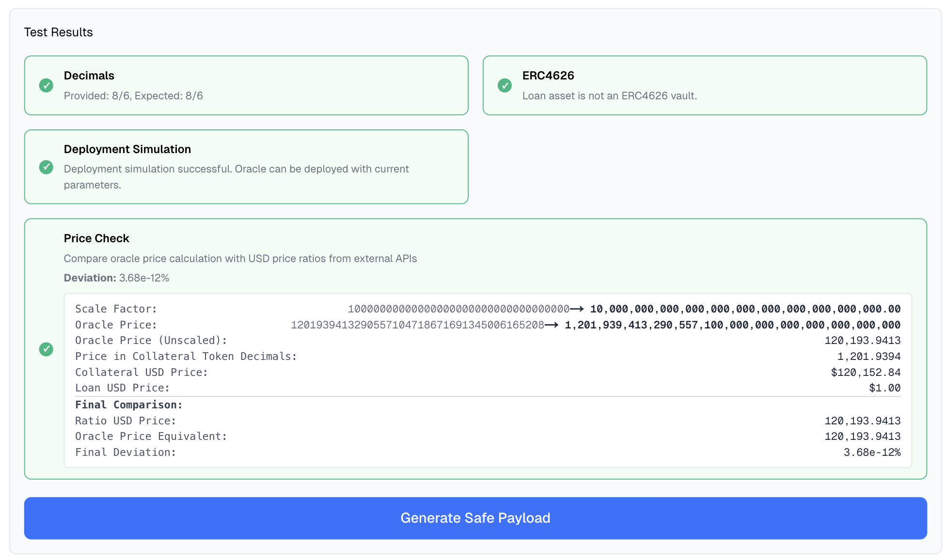Click the Deployment Simulation card title
The image size is (947, 560).
click(x=127, y=149)
